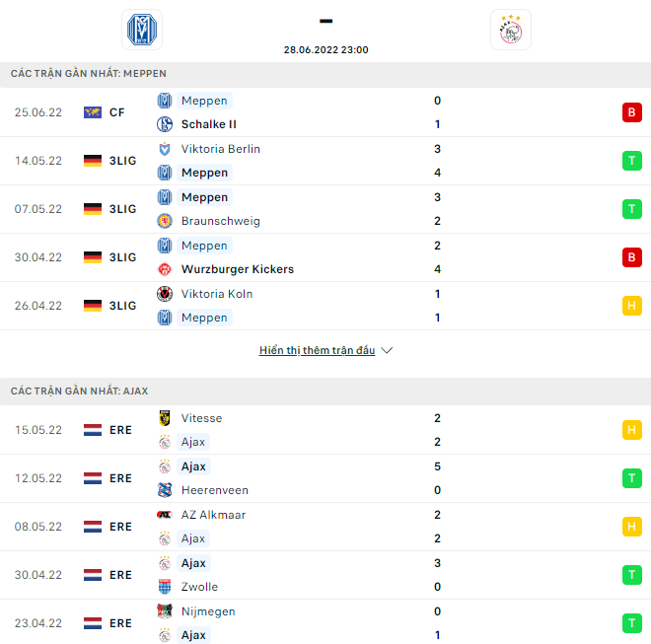Click the green T badge for Viktoria Berlin match
Screen dimensions: 651x644
630,161
